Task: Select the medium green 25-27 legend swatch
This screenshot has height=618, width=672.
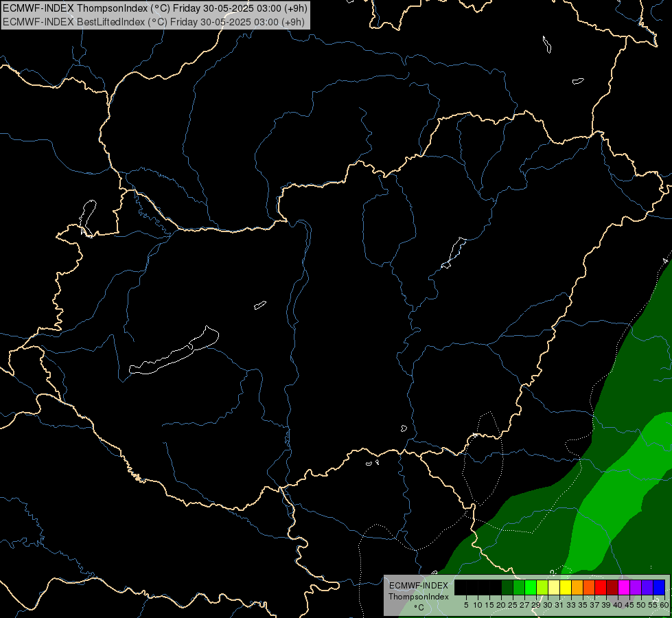Action: pos(519,587)
